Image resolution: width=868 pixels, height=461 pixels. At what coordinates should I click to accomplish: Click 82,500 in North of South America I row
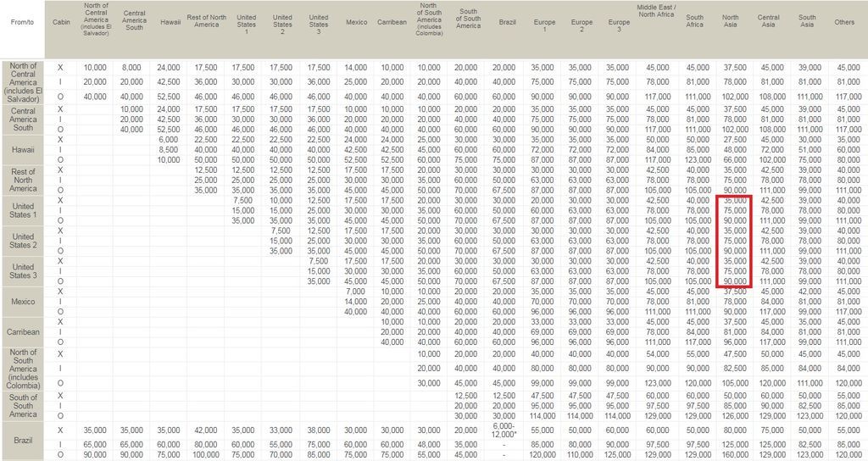point(735,368)
